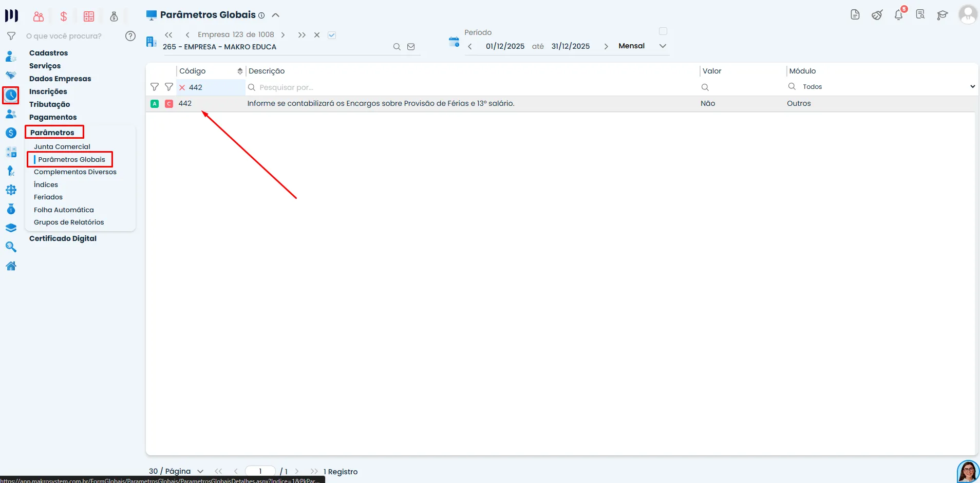Search companies with the magnifier icon
The width and height of the screenshot is (980, 483).
(397, 47)
